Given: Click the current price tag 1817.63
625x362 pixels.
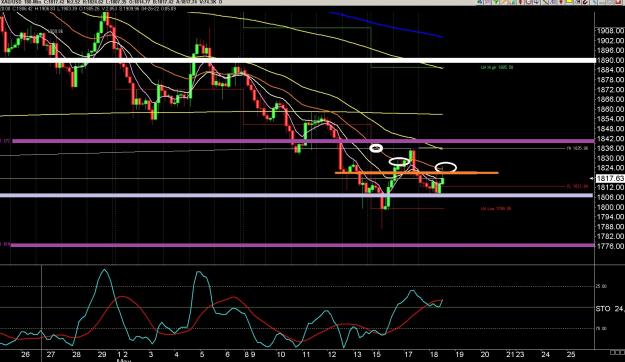Looking at the screenshot, I should pos(609,178).
